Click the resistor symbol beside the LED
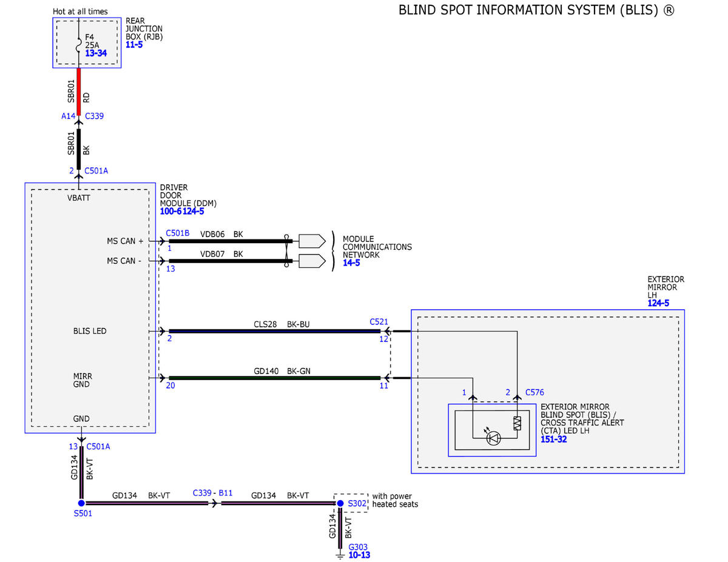 tap(517, 423)
